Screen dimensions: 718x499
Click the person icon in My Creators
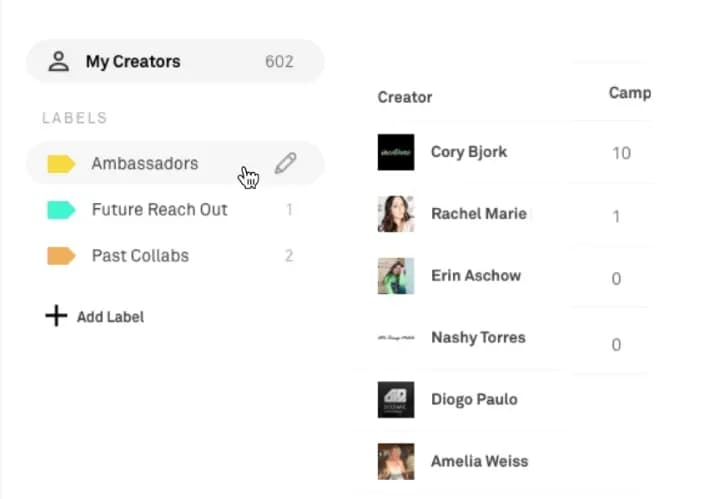pos(59,61)
